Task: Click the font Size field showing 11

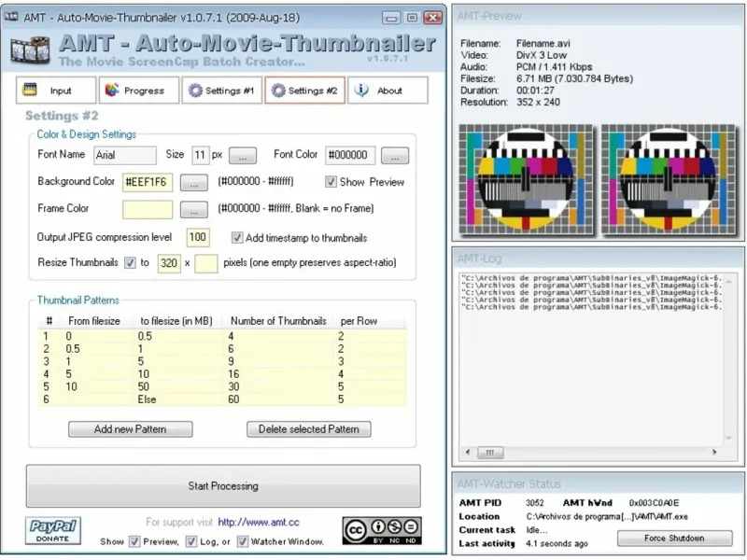Action: [200, 155]
